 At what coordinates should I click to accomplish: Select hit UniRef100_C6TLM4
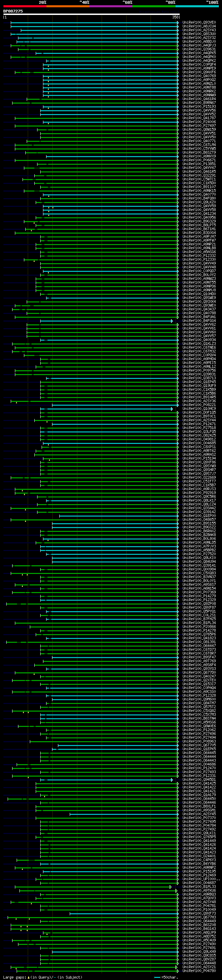(x=199, y=145)
